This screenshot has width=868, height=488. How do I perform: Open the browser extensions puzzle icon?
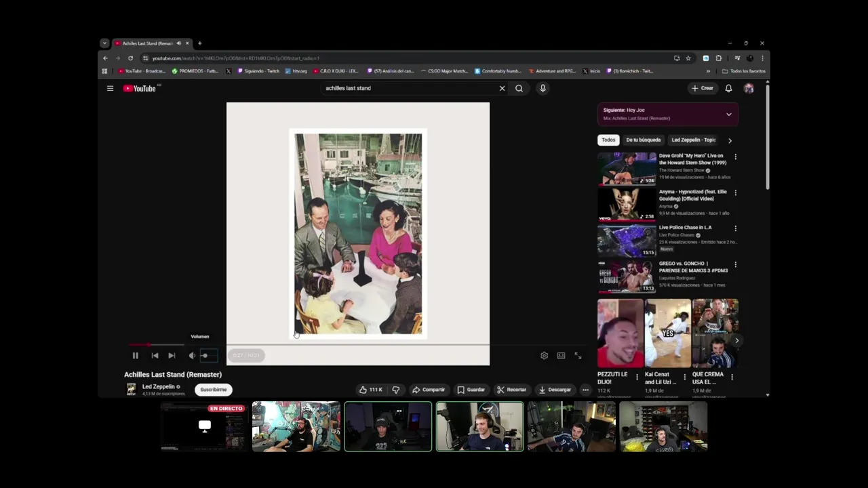click(x=719, y=58)
